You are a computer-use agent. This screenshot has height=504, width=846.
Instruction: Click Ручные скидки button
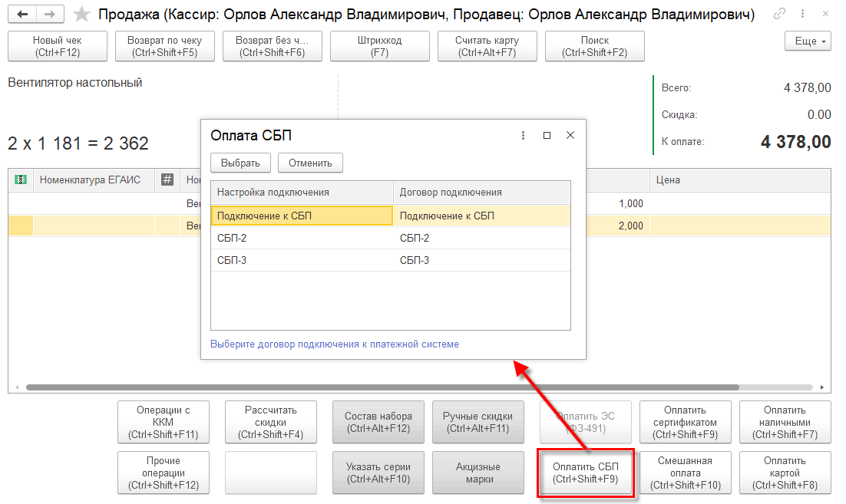tap(478, 422)
